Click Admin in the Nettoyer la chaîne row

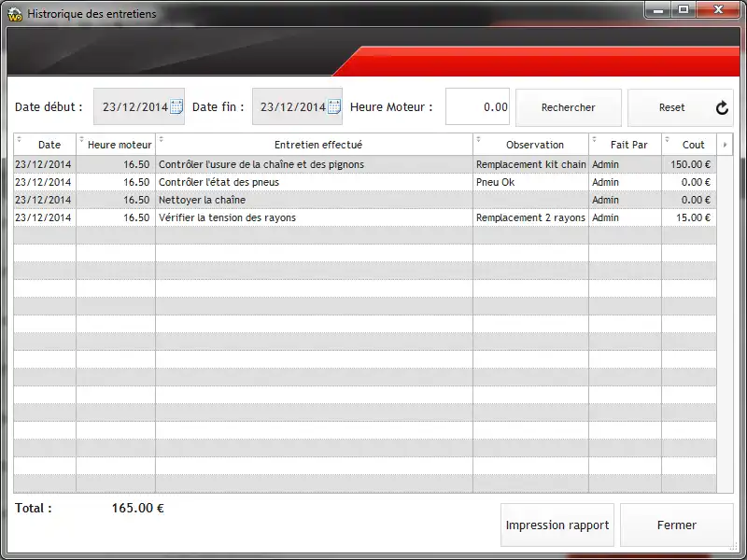tap(605, 200)
